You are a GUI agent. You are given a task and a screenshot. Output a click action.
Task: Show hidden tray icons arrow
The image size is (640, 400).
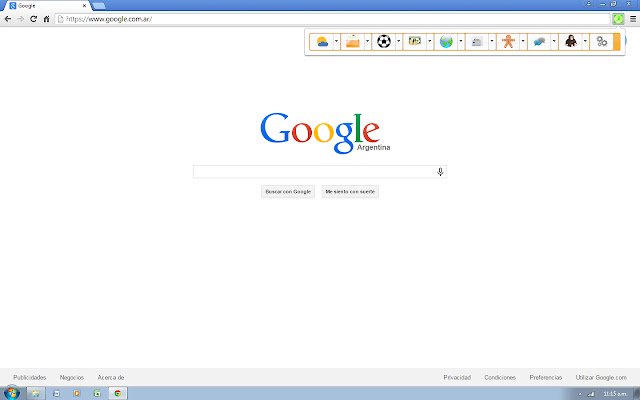point(580,394)
